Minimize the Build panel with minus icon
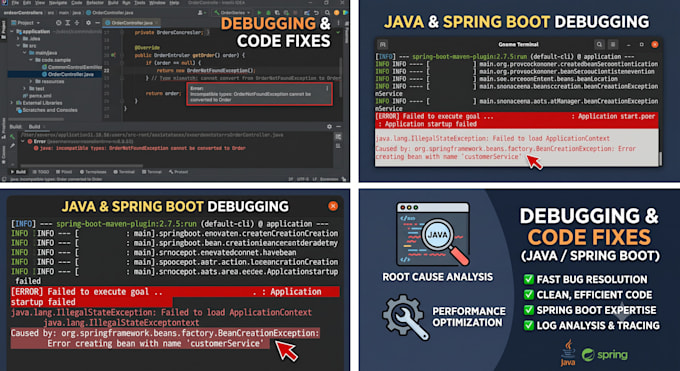The image size is (680, 371). point(338,126)
